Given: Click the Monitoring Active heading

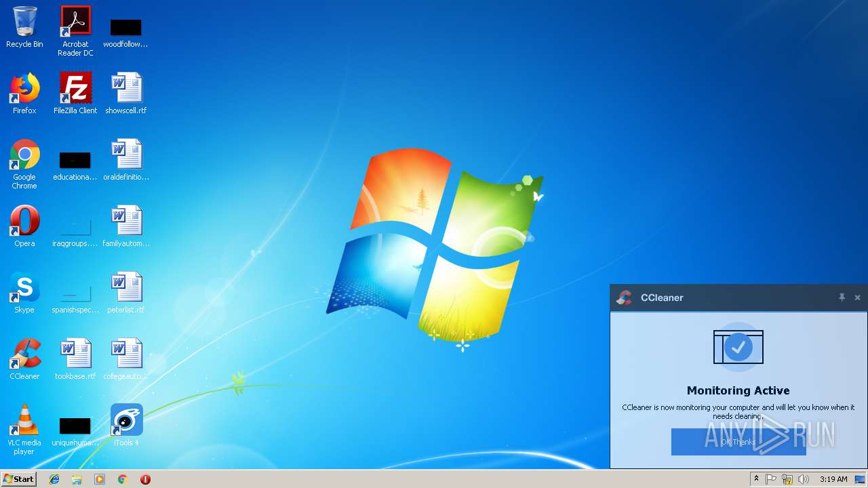Looking at the screenshot, I should click(738, 390).
